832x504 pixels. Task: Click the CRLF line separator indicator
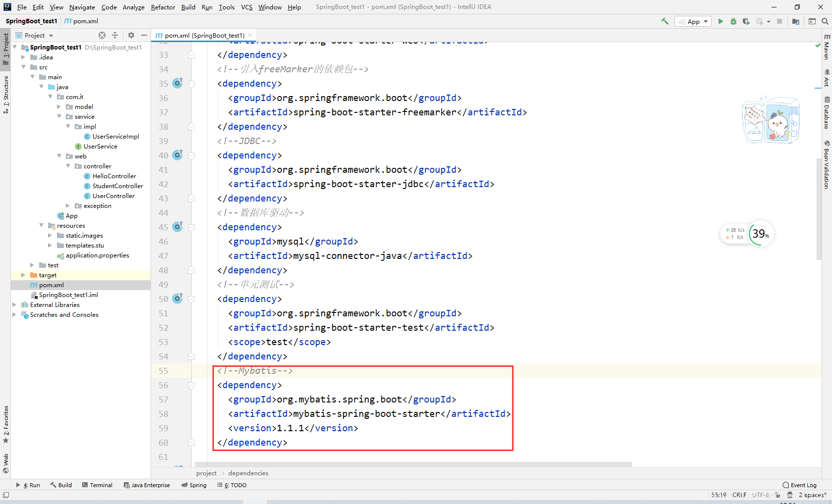click(739, 495)
